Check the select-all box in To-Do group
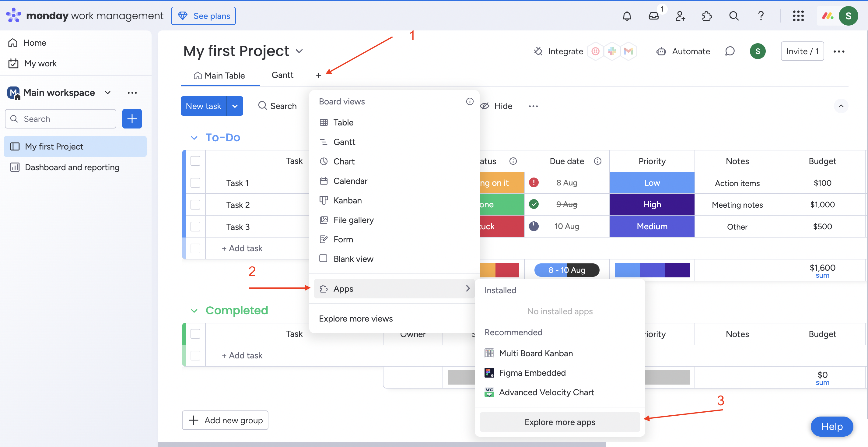 (x=195, y=161)
